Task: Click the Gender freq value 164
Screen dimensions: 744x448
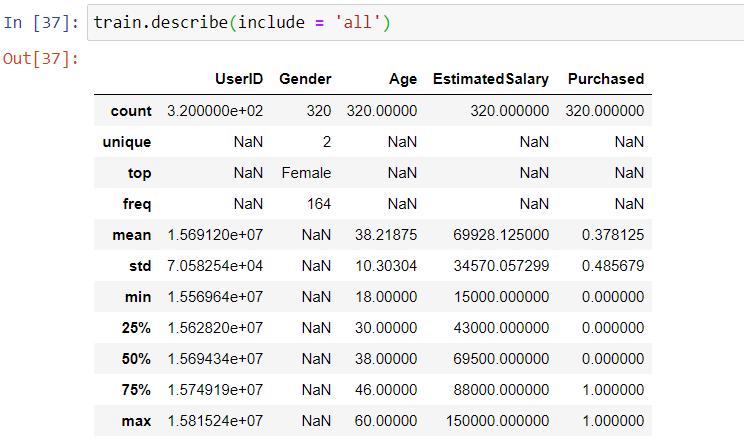Action: point(318,204)
